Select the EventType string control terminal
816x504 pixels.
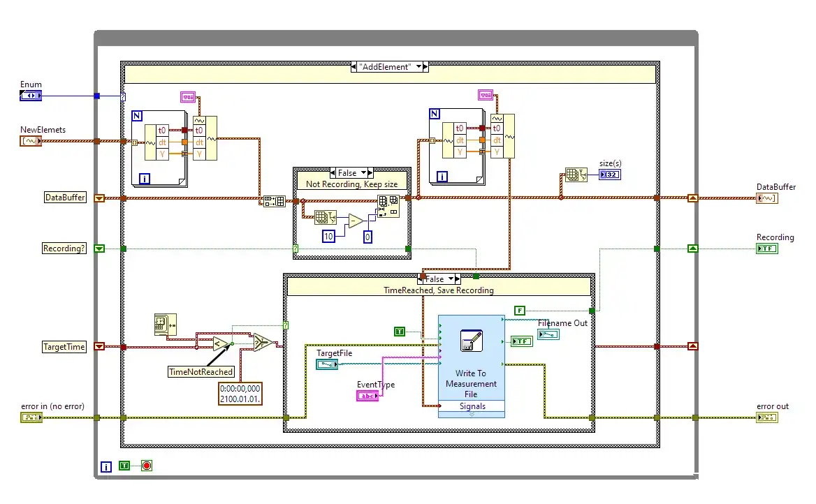click(x=367, y=396)
